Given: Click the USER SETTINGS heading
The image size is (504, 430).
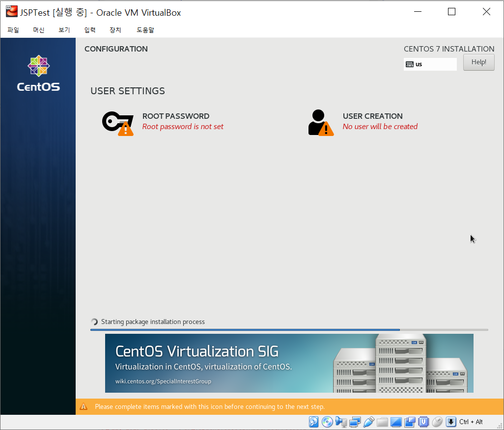Looking at the screenshot, I should pyautogui.click(x=128, y=91).
